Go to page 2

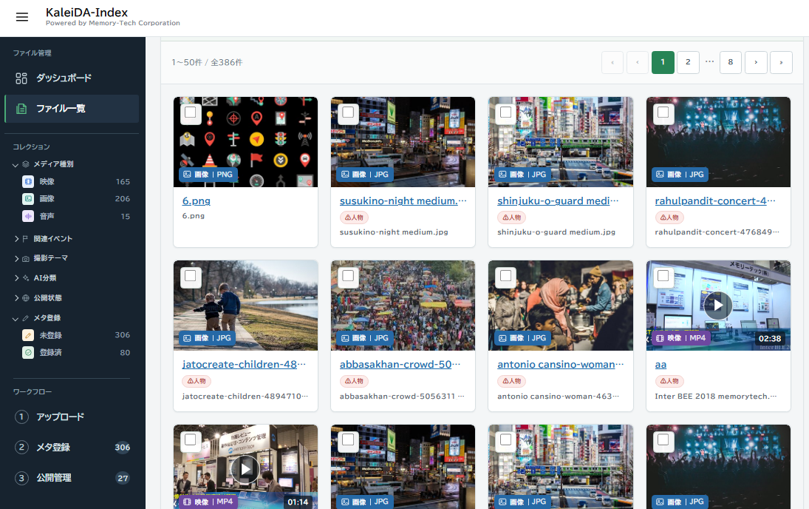pos(688,62)
